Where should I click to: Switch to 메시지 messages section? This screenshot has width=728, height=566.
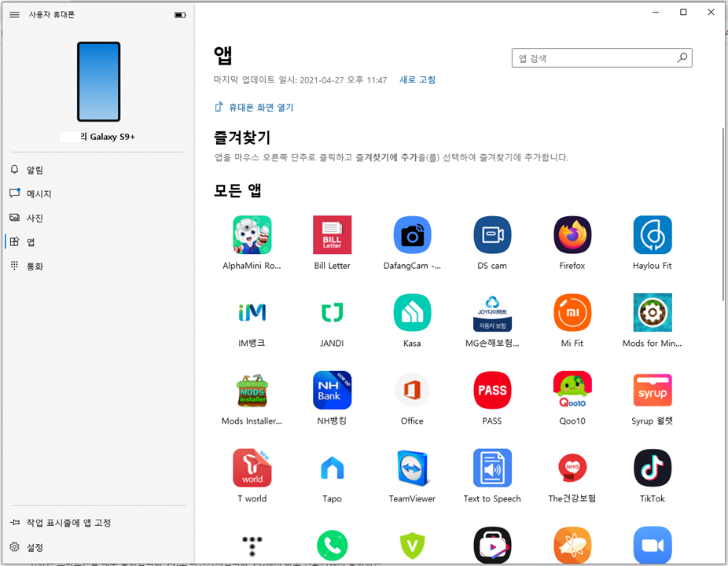point(98,193)
